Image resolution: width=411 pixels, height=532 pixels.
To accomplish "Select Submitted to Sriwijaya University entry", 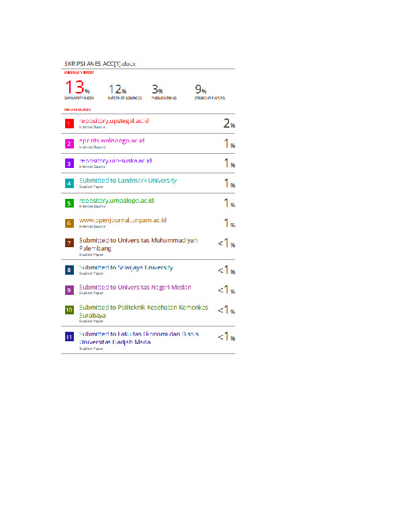I will (126, 267).
